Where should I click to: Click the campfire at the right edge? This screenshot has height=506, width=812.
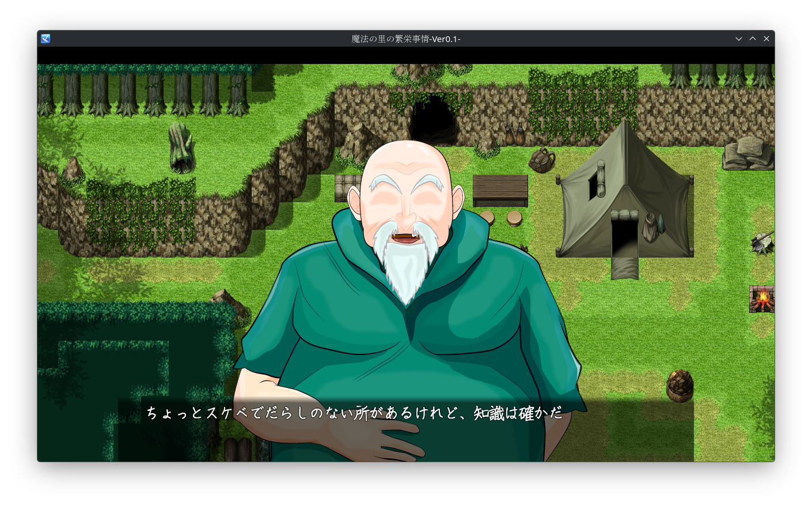point(762,299)
